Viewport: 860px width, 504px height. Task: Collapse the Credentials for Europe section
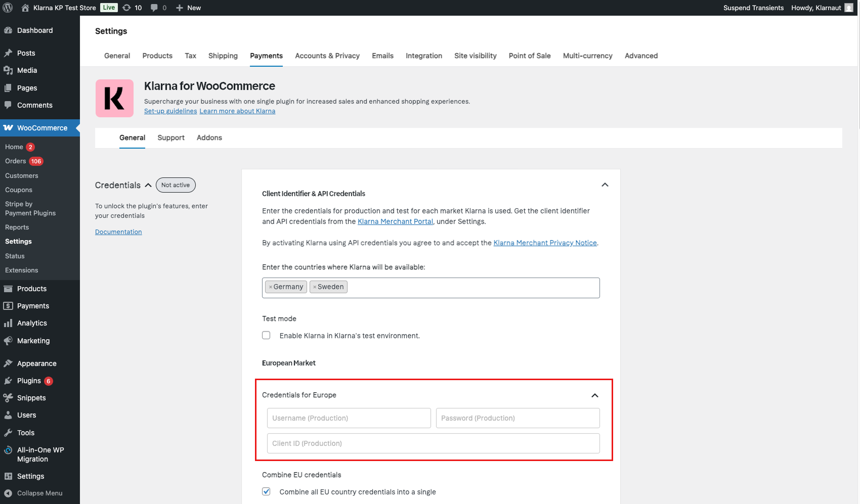[595, 395]
